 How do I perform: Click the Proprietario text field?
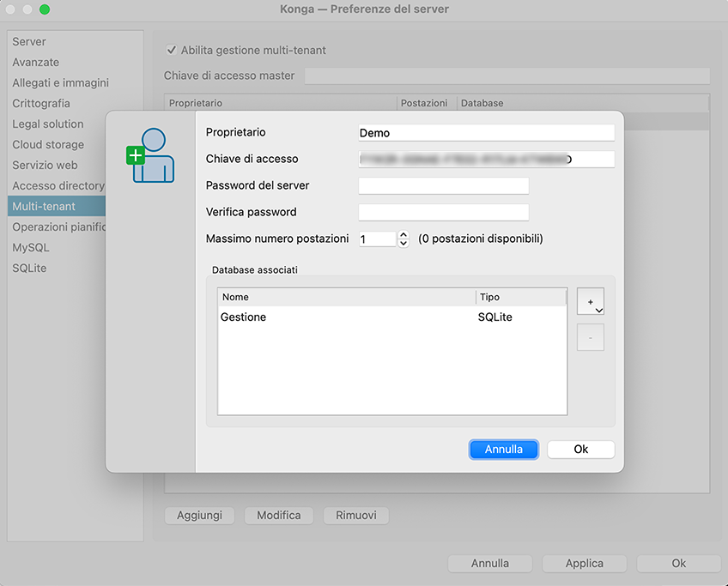click(x=486, y=133)
